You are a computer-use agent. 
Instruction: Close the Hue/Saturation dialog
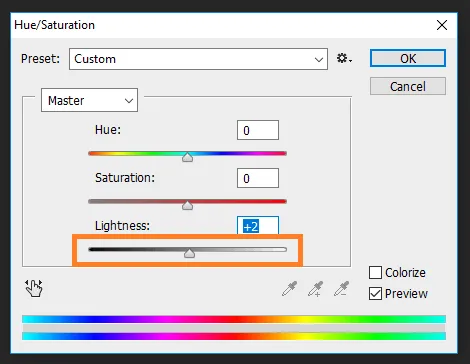click(x=442, y=25)
